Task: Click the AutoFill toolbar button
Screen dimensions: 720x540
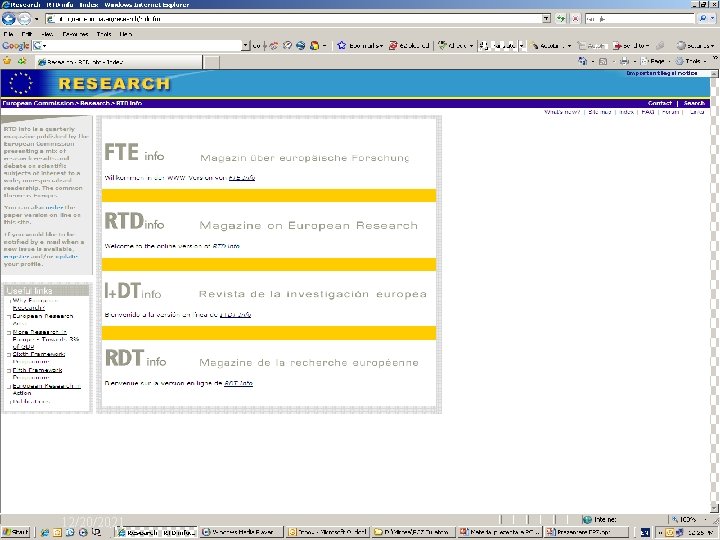Action: [591, 45]
